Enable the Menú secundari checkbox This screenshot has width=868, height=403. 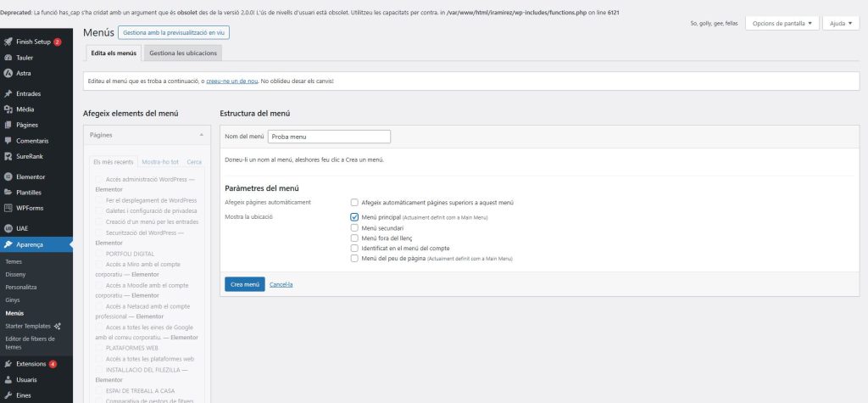click(354, 228)
